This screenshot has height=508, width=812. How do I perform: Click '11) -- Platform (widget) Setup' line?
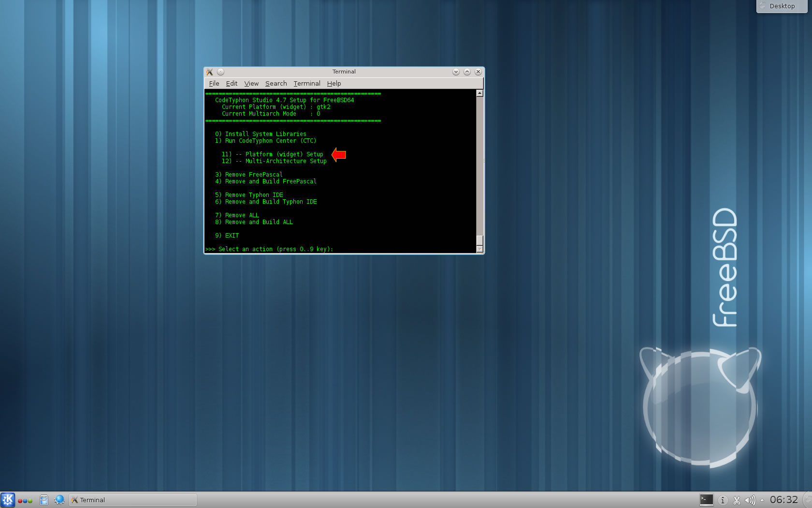coord(272,154)
